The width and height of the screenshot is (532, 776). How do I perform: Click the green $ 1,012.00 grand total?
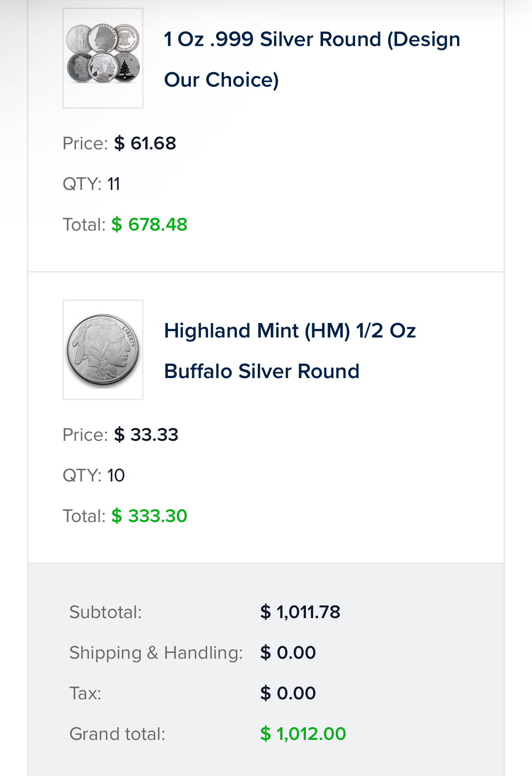click(x=303, y=734)
